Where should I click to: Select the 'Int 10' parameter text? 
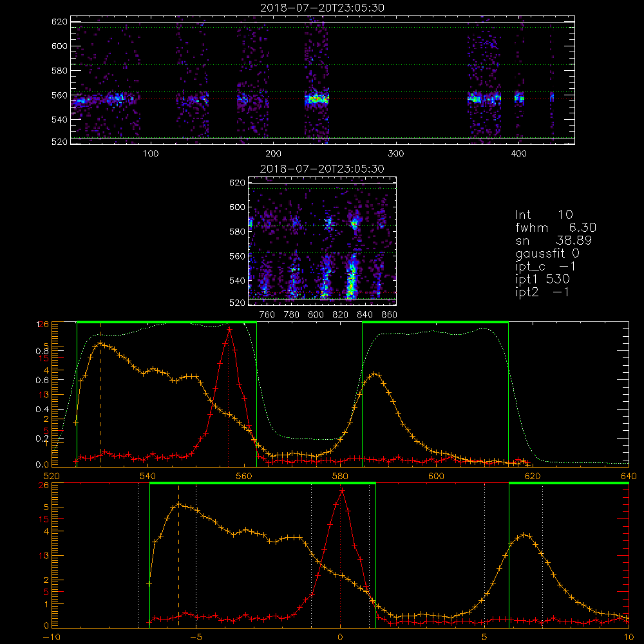coord(544,214)
